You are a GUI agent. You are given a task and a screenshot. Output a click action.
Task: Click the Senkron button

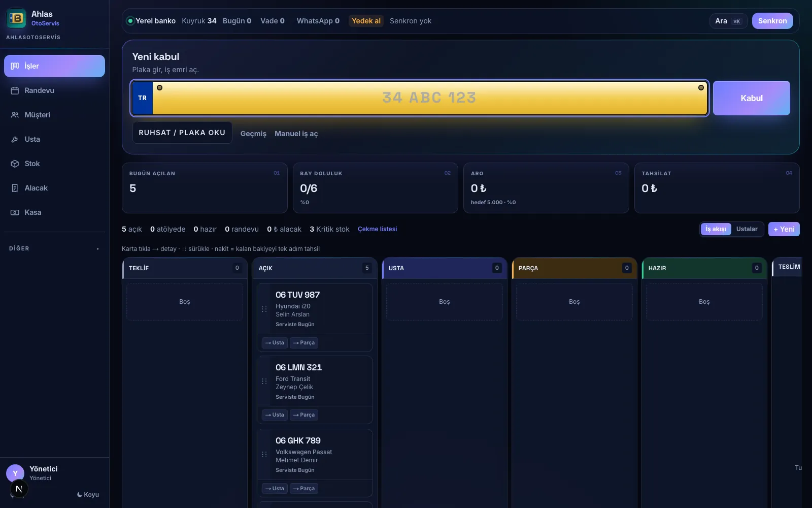coord(772,21)
